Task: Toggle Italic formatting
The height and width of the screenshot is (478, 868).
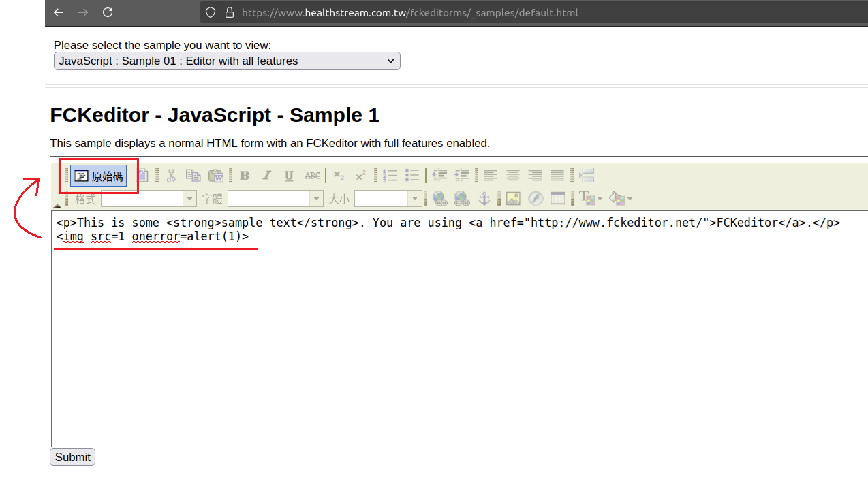Action: click(x=267, y=176)
